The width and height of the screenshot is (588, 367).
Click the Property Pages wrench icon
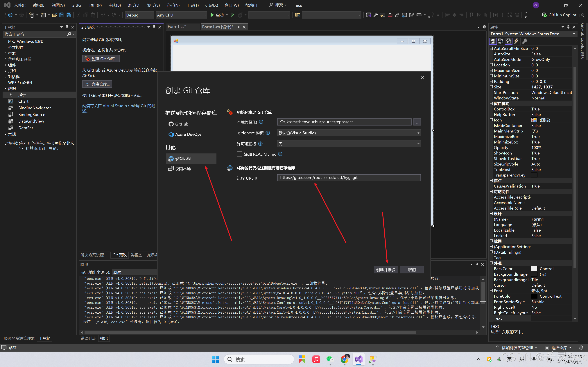pos(524,41)
